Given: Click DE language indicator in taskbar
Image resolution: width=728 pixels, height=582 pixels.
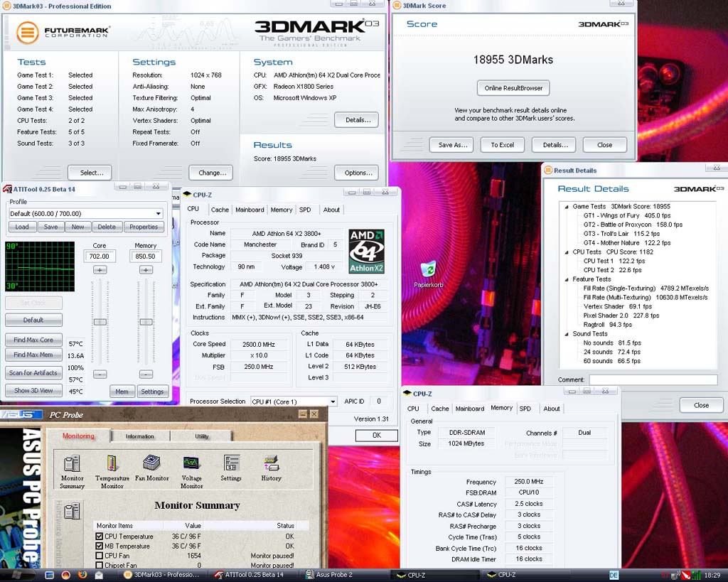Looking at the screenshot, I should [x=614, y=575].
